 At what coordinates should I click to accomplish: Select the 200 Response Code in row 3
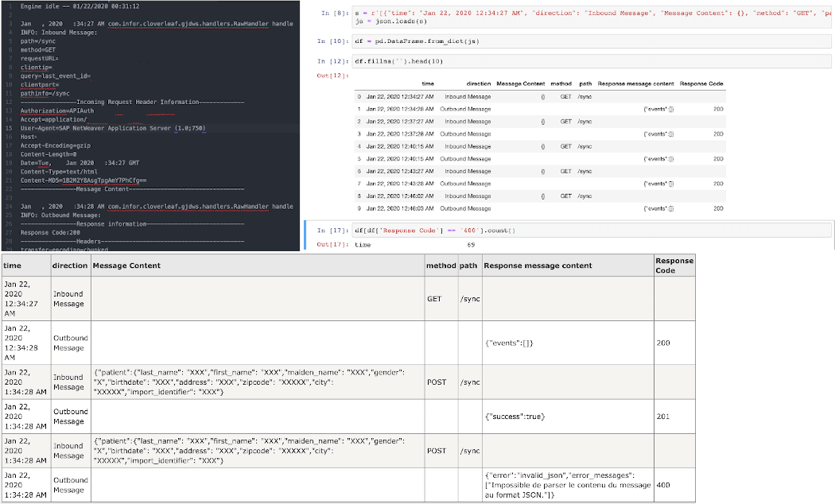[x=719, y=134]
